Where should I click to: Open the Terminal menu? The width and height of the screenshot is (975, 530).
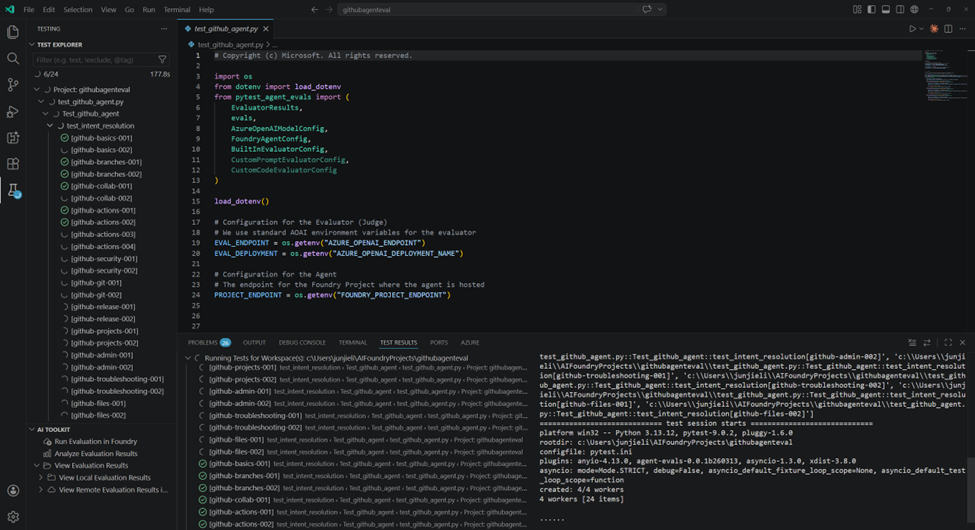click(176, 9)
